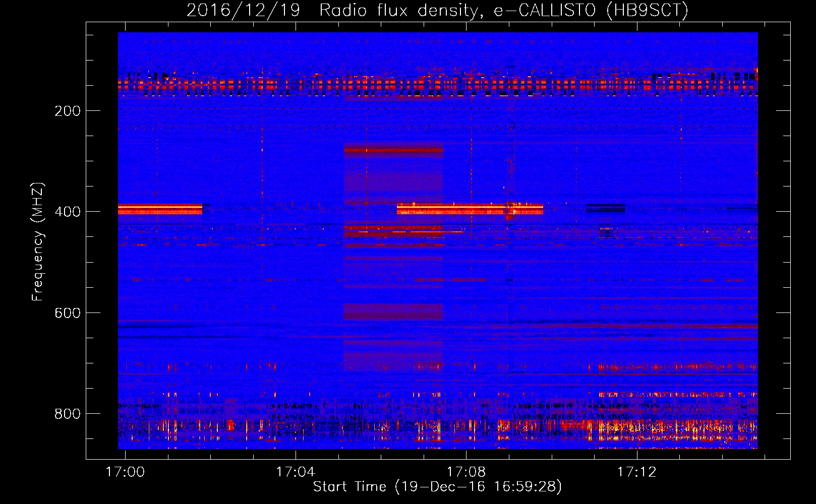Select the "Frequency (MHZ)" vertical axis label

[38, 241]
